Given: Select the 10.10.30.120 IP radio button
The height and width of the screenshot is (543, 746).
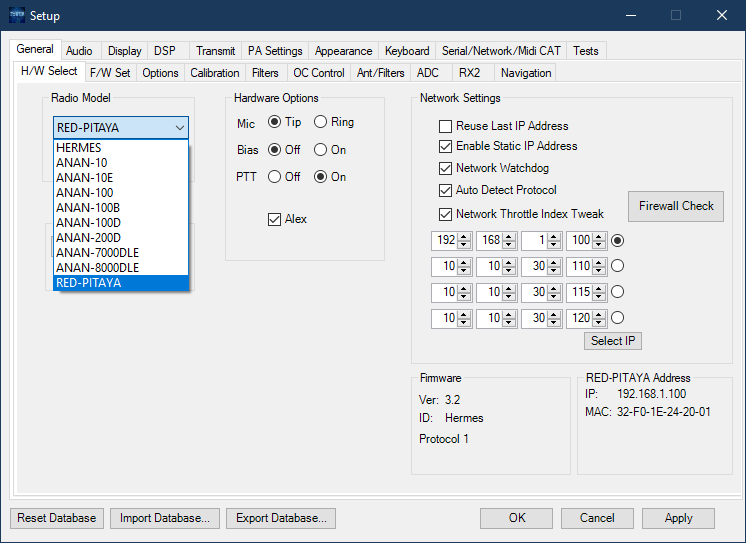Looking at the screenshot, I should 618,318.
